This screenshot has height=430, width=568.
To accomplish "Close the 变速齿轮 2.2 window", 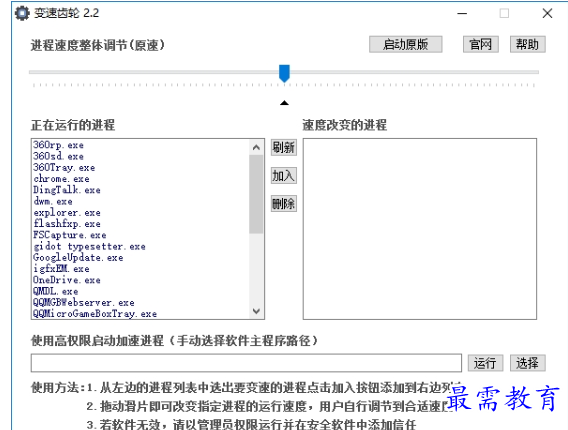I will (547, 13).
